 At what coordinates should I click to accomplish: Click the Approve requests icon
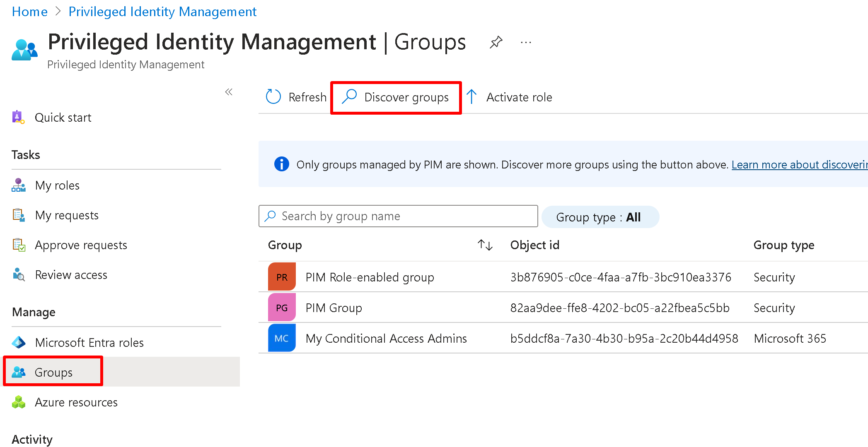(x=19, y=245)
